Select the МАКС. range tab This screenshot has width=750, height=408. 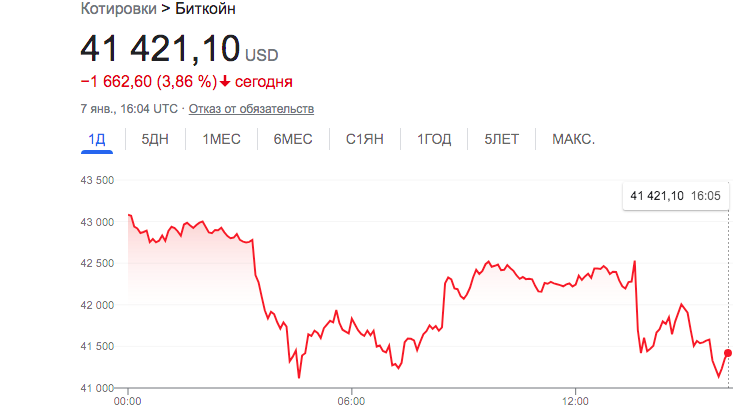(x=574, y=139)
